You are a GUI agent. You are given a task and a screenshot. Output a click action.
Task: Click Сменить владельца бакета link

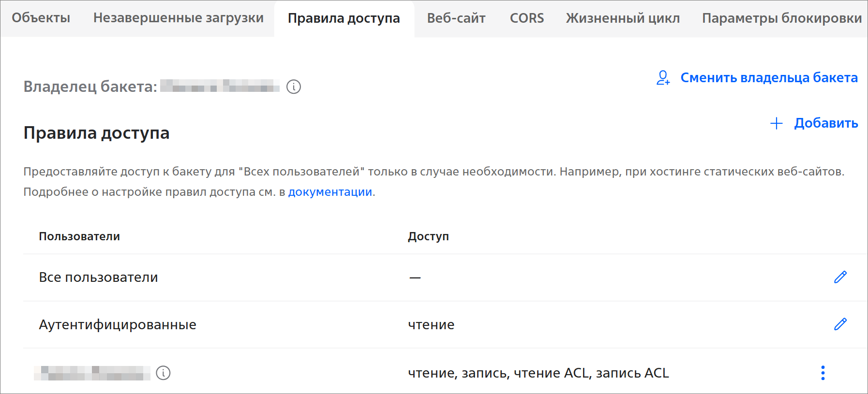pos(769,78)
